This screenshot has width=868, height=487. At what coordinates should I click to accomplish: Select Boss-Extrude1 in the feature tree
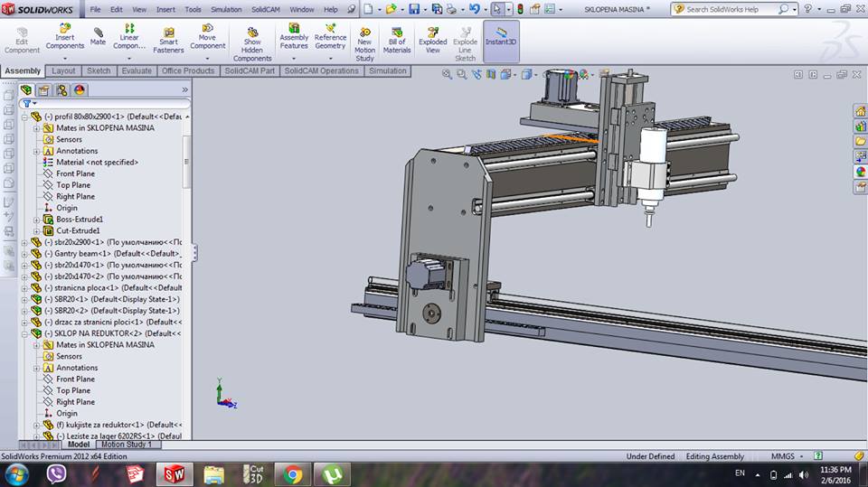pyautogui.click(x=80, y=220)
